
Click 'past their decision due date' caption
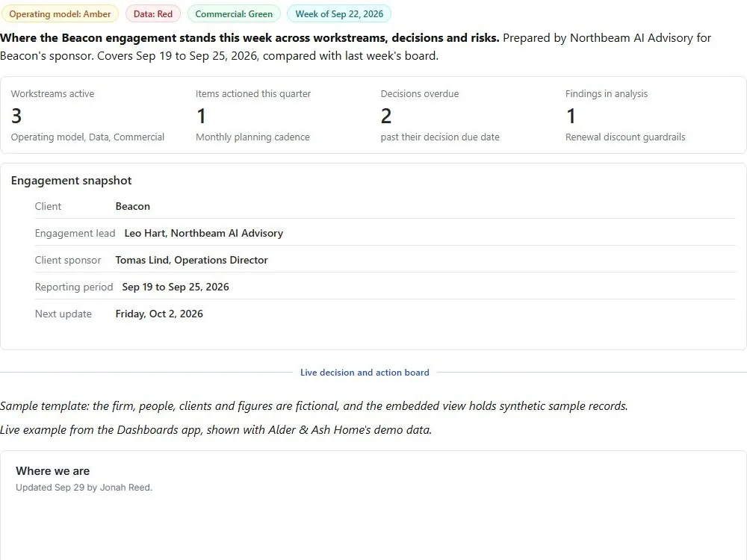pyautogui.click(x=440, y=137)
